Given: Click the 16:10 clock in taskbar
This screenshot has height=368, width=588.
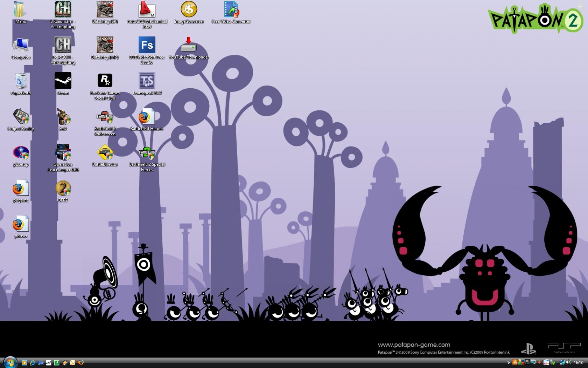Looking at the screenshot, I should click(x=579, y=362).
